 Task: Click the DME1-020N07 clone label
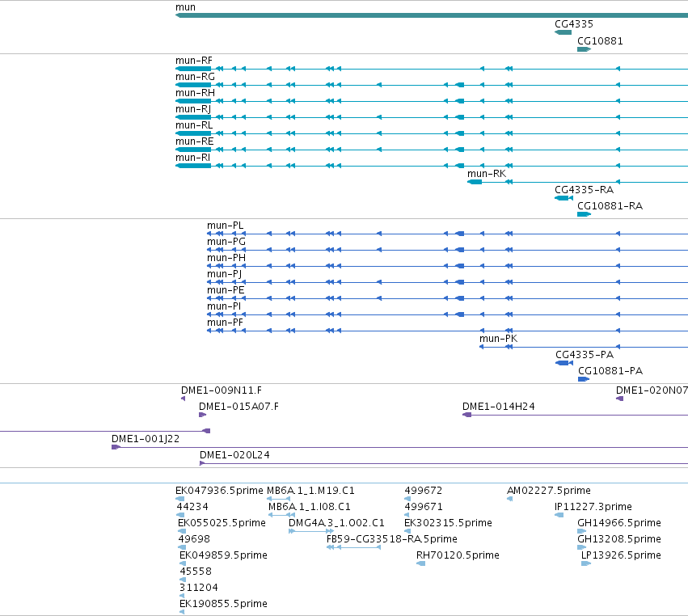tap(652, 390)
